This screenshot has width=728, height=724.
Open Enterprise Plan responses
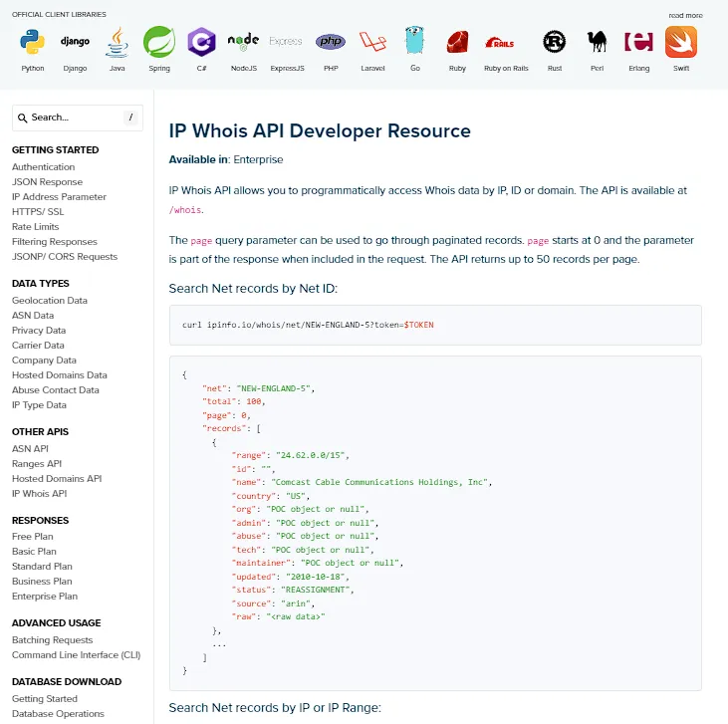tap(45, 596)
